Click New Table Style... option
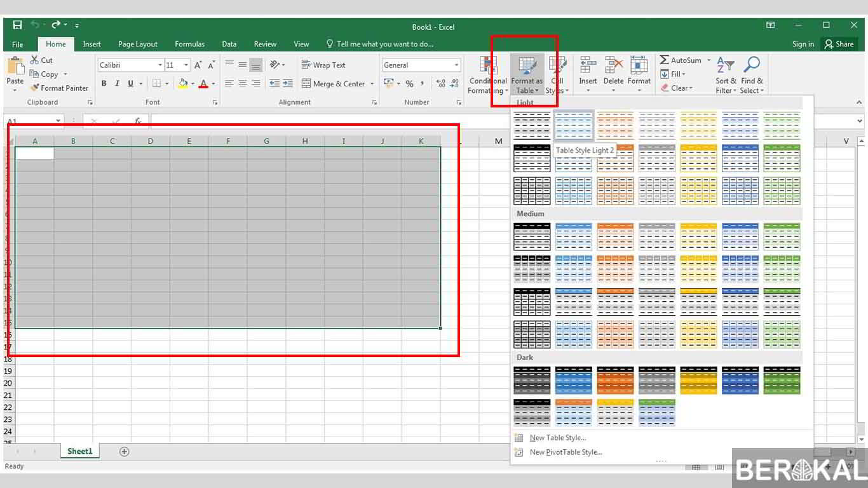 pos(557,438)
